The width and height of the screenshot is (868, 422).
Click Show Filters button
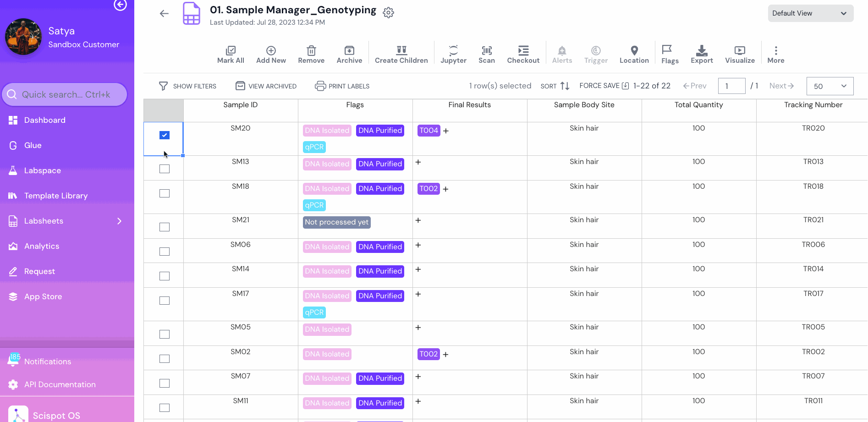click(187, 86)
